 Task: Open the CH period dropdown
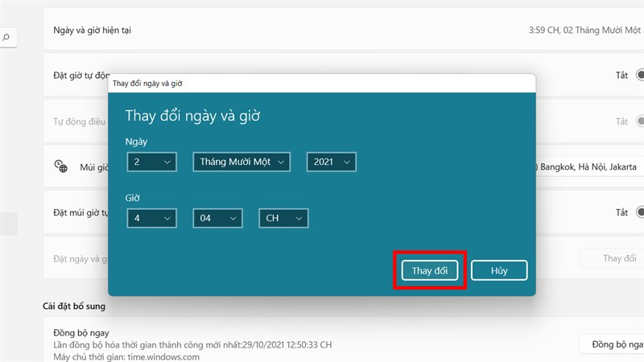pyautogui.click(x=283, y=218)
